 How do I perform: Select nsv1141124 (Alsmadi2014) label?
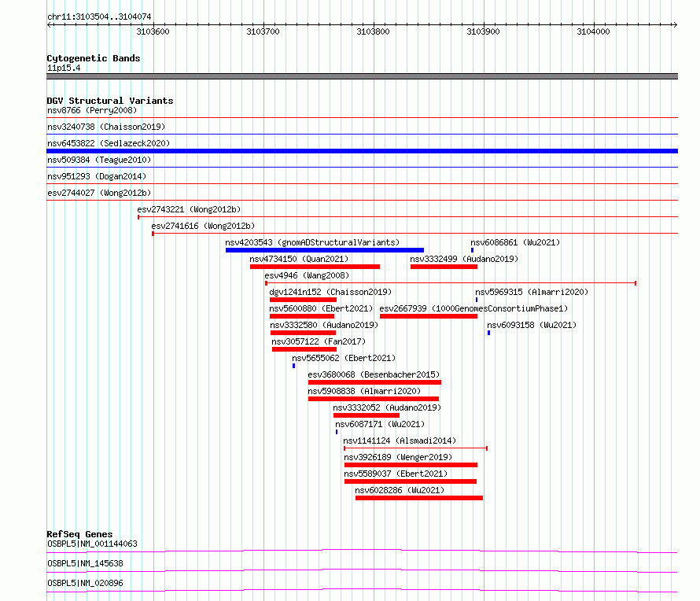click(400, 441)
